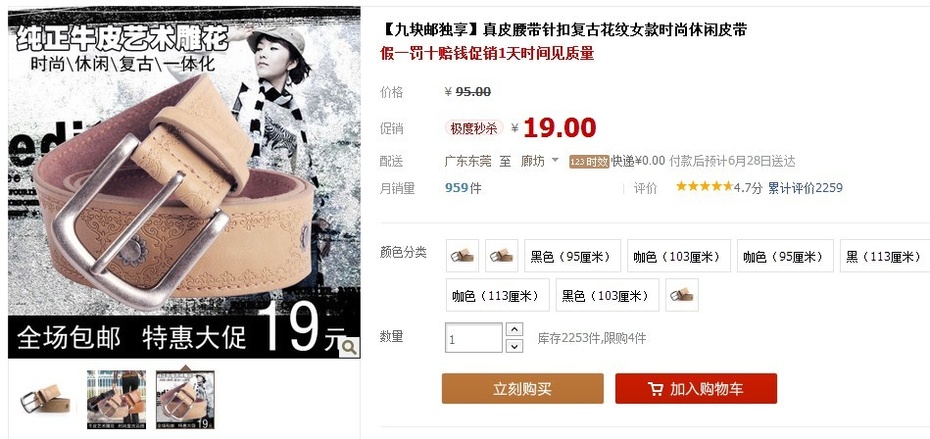Viewport: 930px width, 439px height.
Task: Click the magnifier zoom icon on product image
Action: coord(349,347)
